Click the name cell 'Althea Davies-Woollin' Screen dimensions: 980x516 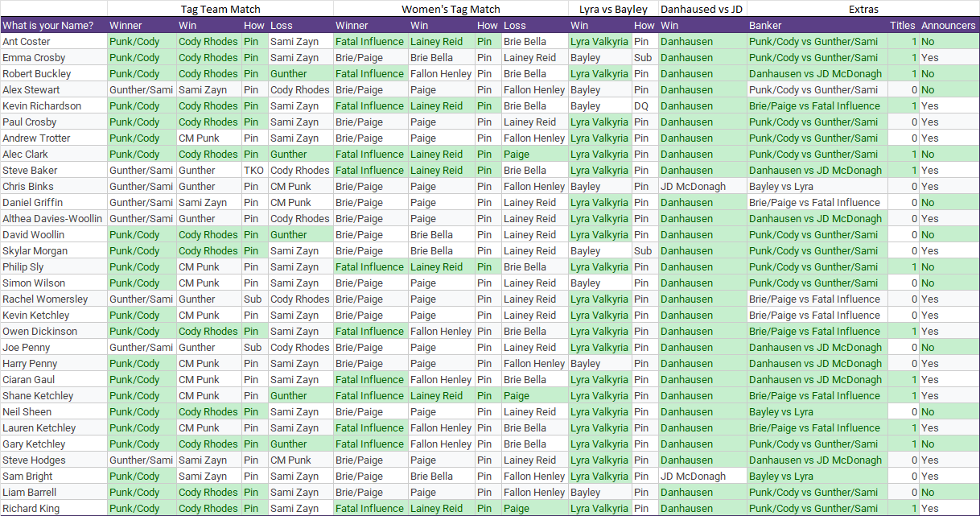click(54, 218)
